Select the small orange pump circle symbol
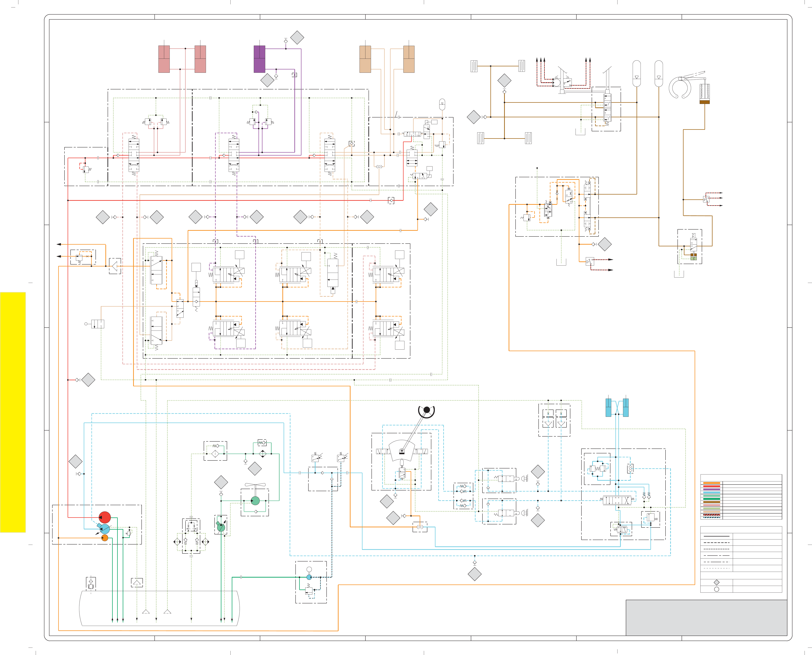812x655 pixels. [105, 538]
